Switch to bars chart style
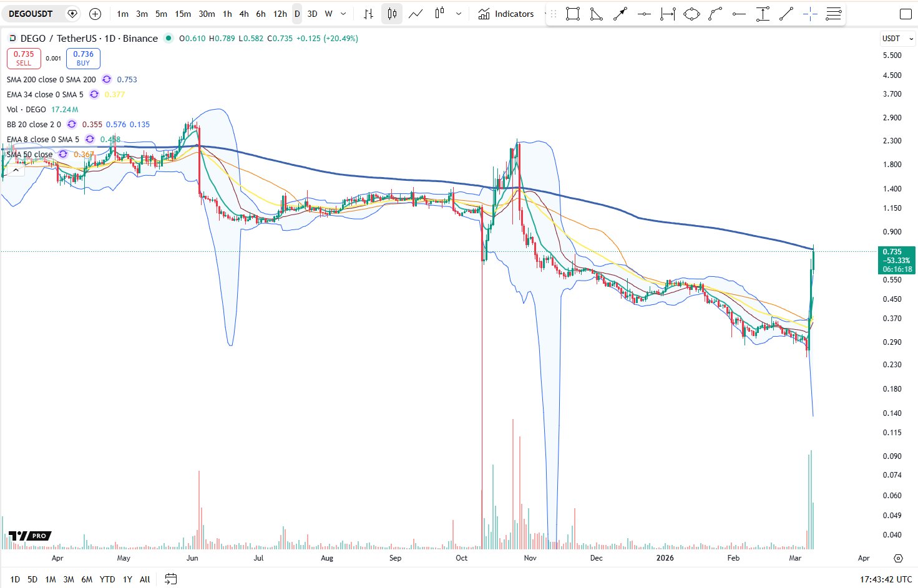This screenshot has width=918, height=588. click(369, 14)
